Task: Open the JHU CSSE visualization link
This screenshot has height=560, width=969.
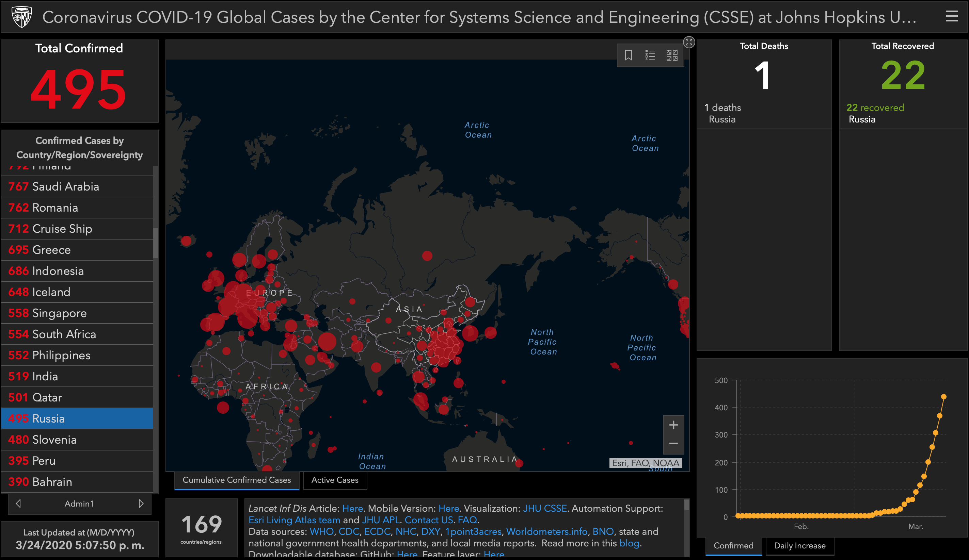Action: pyautogui.click(x=544, y=509)
